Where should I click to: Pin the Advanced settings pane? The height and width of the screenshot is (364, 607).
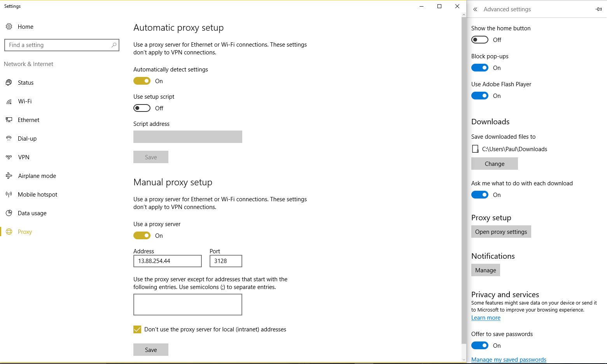click(598, 9)
